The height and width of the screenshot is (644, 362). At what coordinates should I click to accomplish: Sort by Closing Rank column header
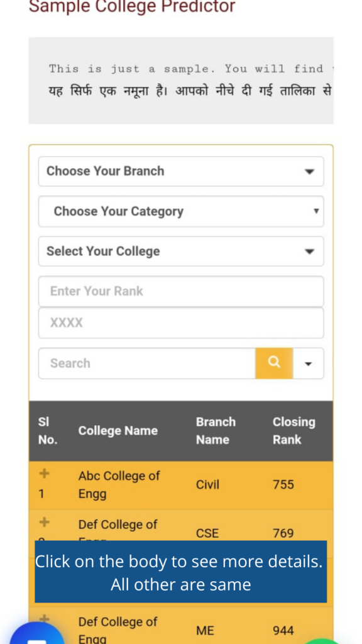tap(294, 431)
